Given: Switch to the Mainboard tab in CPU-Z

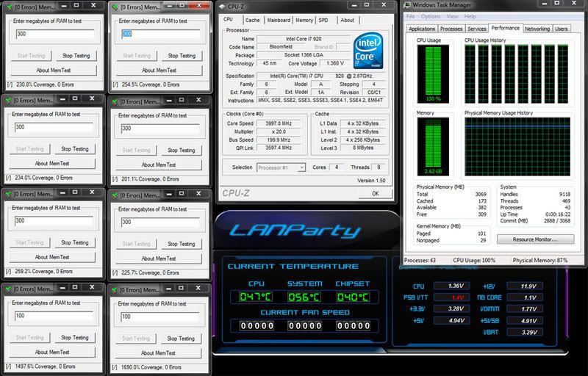Looking at the screenshot, I should [x=279, y=21].
